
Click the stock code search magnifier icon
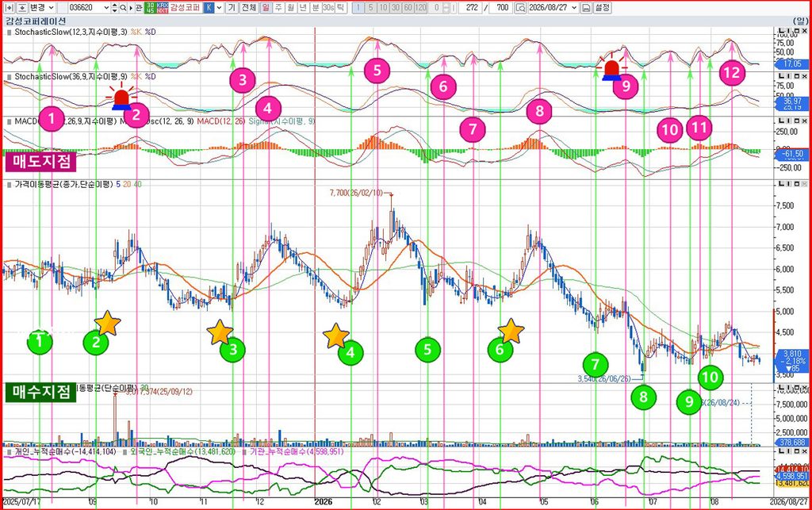(123, 8)
